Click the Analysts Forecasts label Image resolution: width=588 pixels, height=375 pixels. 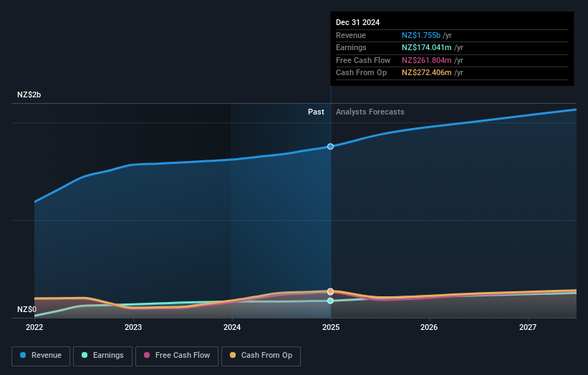(370, 112)
